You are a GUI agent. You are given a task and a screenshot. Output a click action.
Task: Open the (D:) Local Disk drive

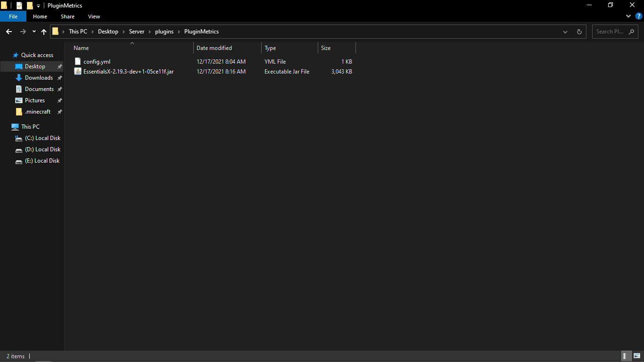pos(42,149)
